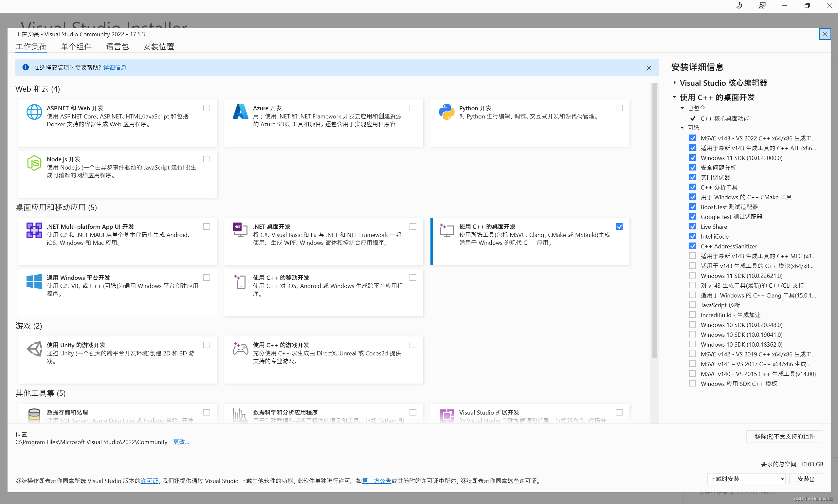
Task: Click the Unity game development icon
Action: click(x=34, y=349)
